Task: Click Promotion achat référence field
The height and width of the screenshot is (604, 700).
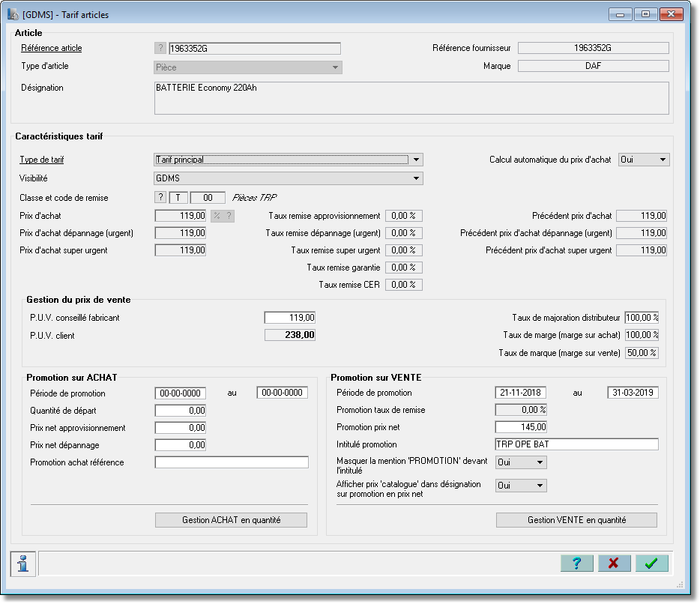Action: coord(232,462)
